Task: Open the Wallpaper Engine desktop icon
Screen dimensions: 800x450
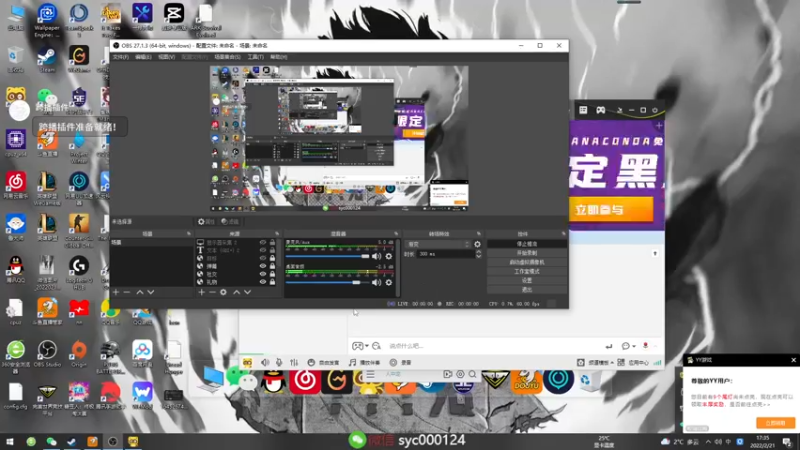Action: (x=47, y=20)
